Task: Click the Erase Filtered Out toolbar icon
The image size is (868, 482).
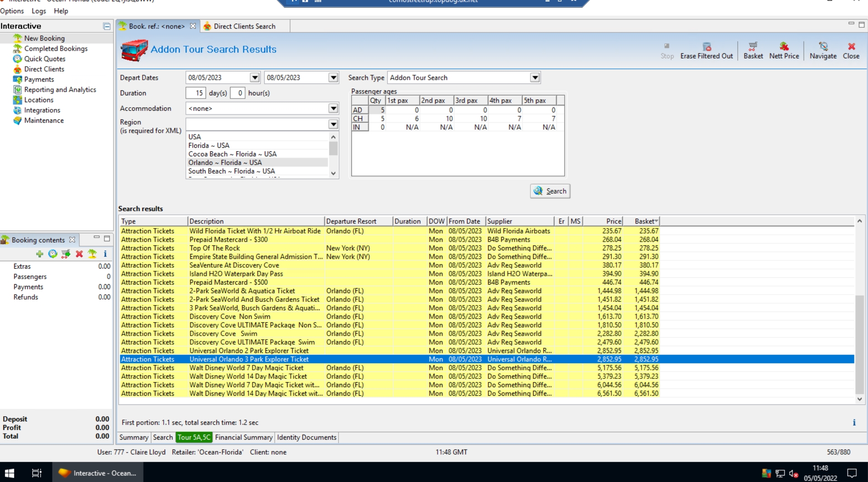Action: [x=707, y=47]
